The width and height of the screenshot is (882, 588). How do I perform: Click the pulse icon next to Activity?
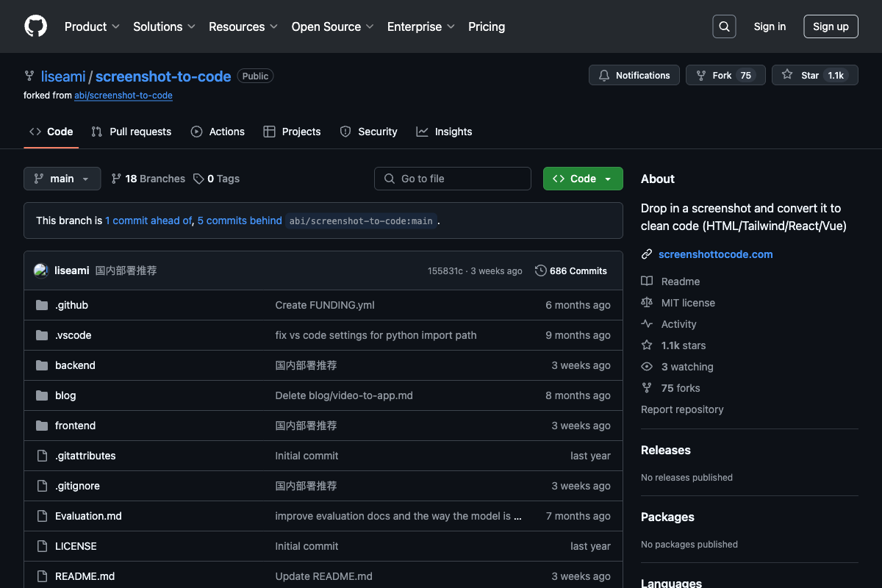(647, 324)
